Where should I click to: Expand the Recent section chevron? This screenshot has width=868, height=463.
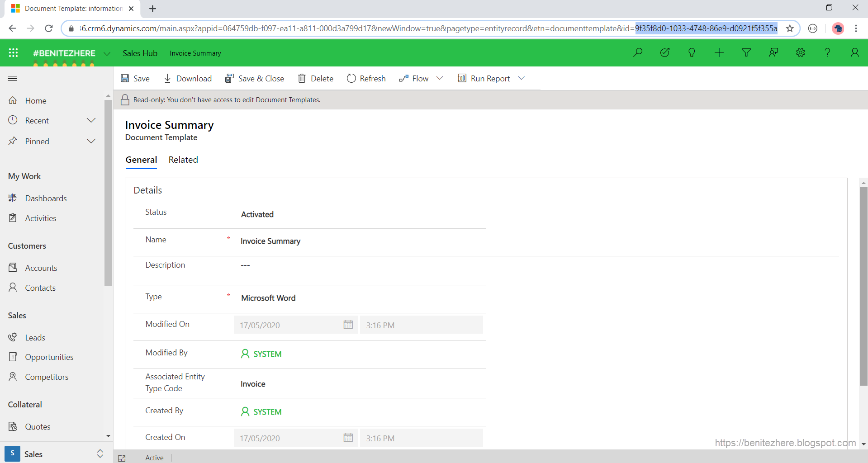click(x=91, y=120)
